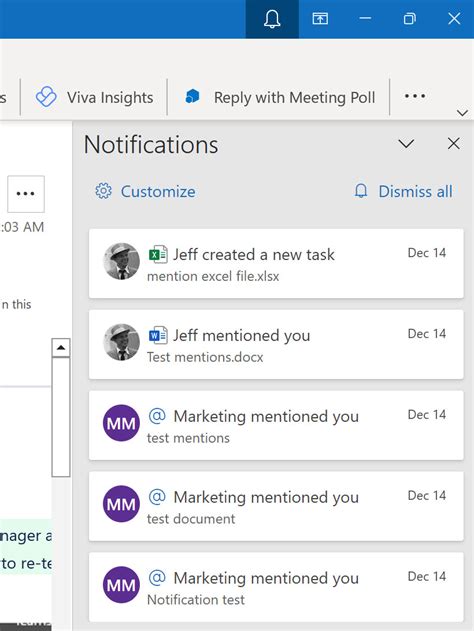The width and height of the screenshot is (474, 631).
Task: Click the Dismiss all bell icon
Action: (x=361, y=191)
